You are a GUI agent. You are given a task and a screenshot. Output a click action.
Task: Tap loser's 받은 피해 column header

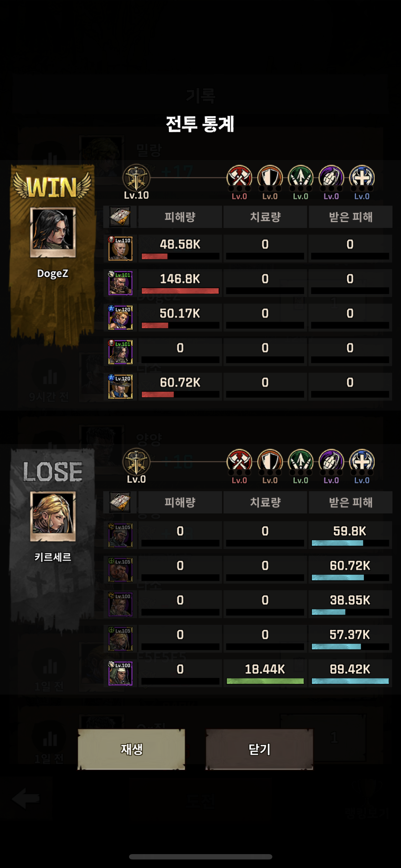(x=350, y=502)
